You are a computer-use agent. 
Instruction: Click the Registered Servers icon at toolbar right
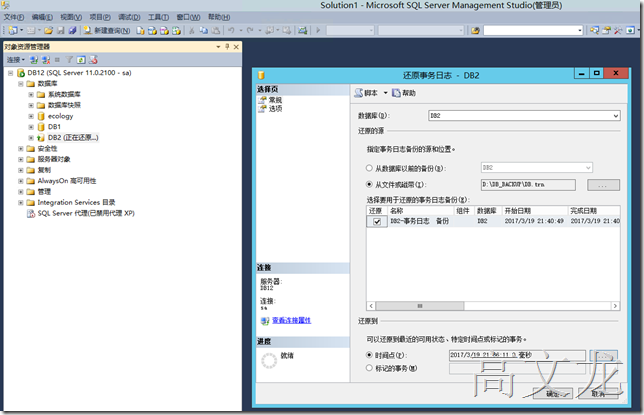coord(594,30)
